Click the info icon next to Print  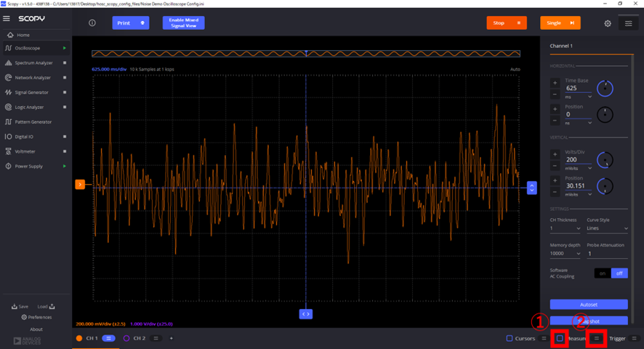coord(92,23)
